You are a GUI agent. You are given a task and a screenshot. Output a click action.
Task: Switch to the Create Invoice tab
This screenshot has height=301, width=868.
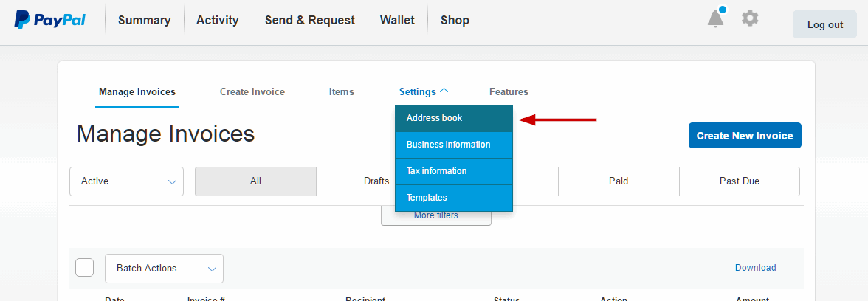click(x=252, y=91)
